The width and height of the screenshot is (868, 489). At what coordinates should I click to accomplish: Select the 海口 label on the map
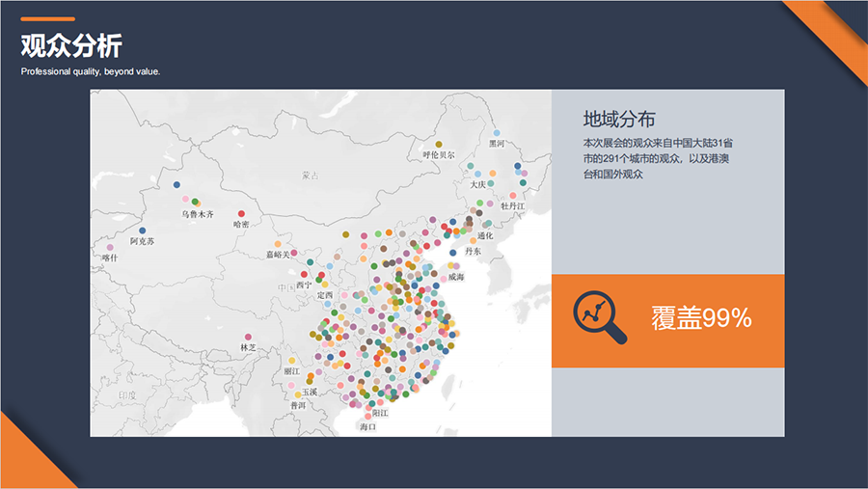(x=366, y=426)
